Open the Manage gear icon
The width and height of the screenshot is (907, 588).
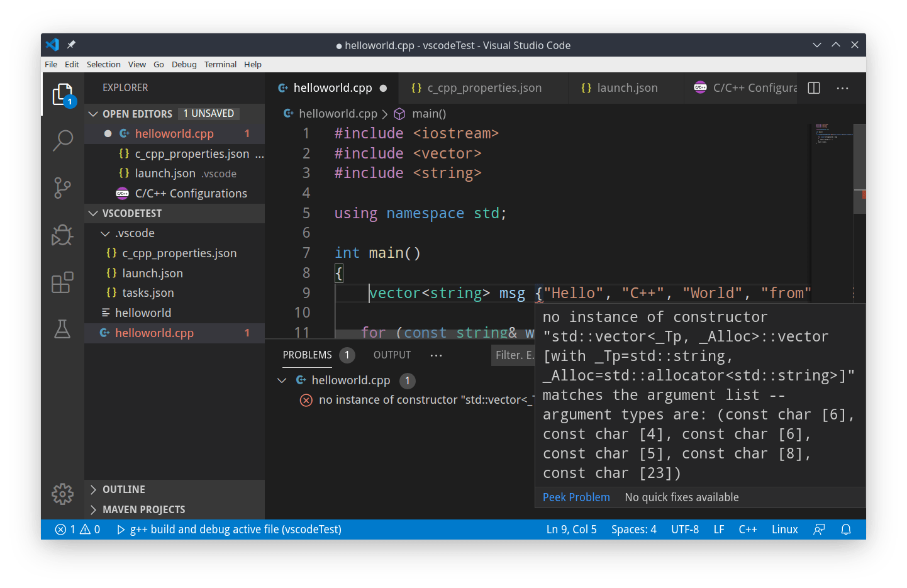(62, 494)
